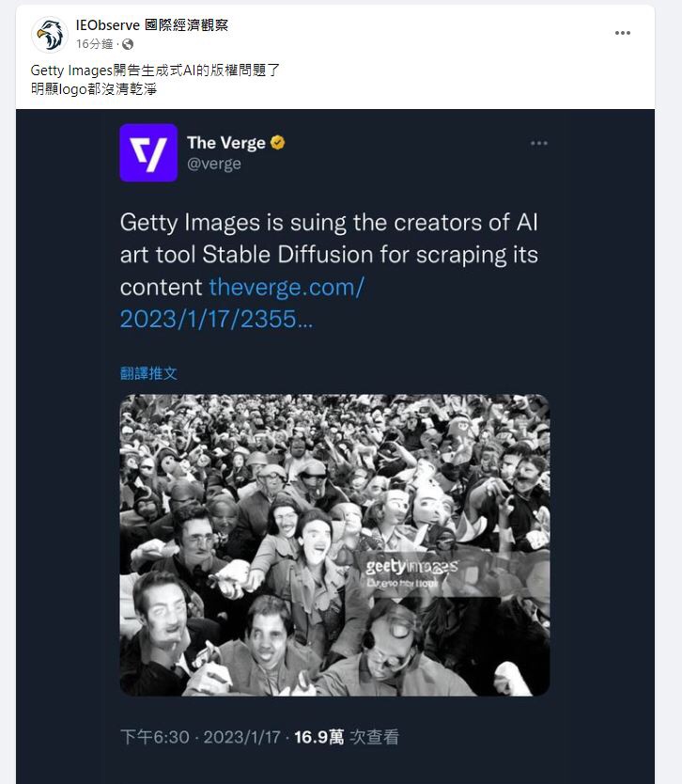Open the post options three-dot menu
The height and width of the screenshot is (784, 682).
click(623, 33)
